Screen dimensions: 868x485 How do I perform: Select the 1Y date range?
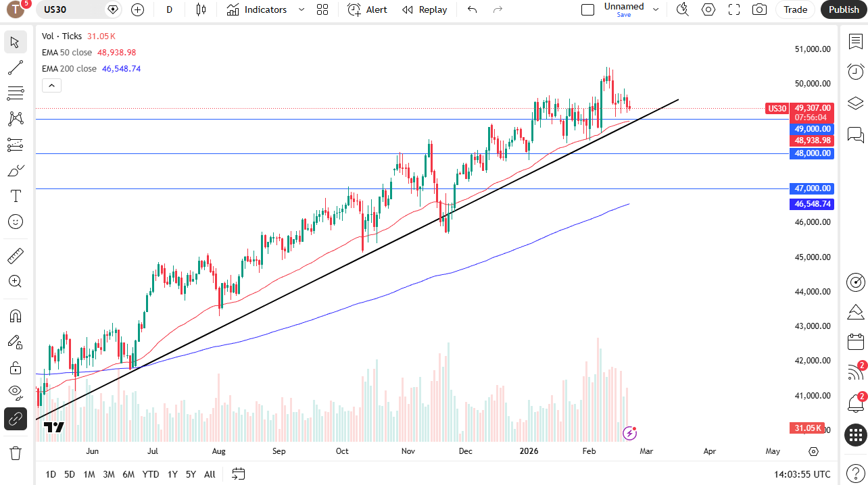pyautogui.click(x=173, y=474)
